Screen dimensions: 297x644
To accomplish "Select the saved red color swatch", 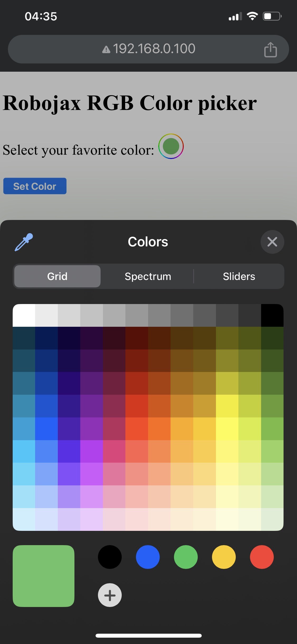I will (262, 557).
